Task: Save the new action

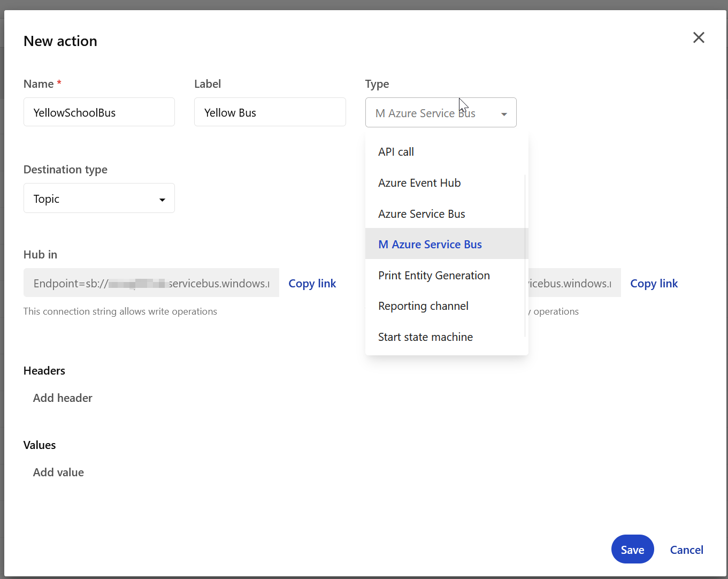Action: [632, 550]
